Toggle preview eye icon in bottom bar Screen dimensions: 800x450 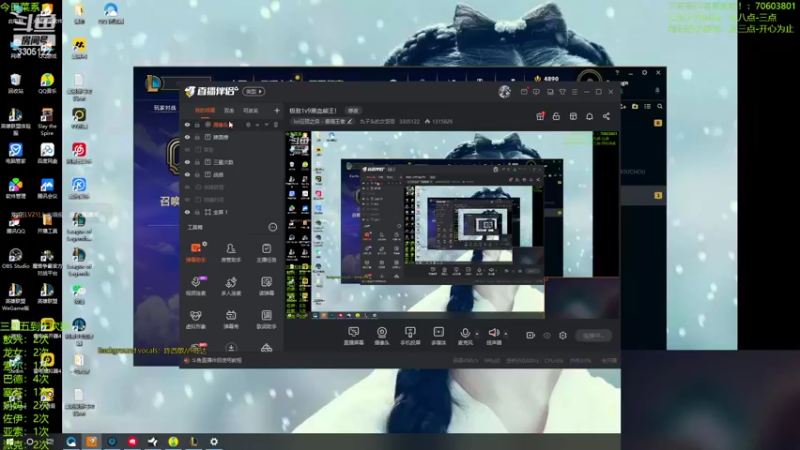click(547, 335)
